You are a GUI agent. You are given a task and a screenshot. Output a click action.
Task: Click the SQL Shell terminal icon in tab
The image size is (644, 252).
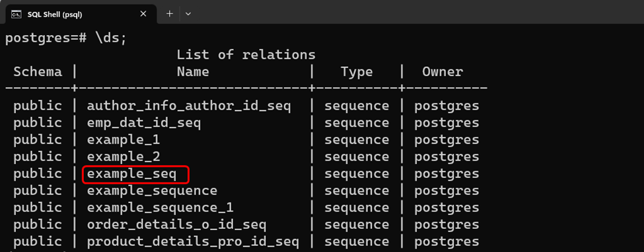point(16,15)
